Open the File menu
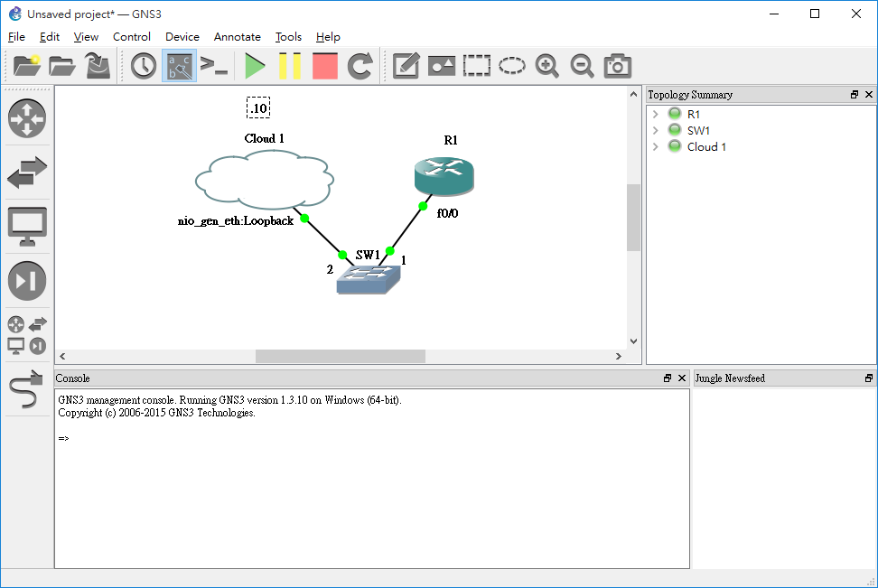The height and width of the screenshot is (588, 878). [x=16, y=37]
